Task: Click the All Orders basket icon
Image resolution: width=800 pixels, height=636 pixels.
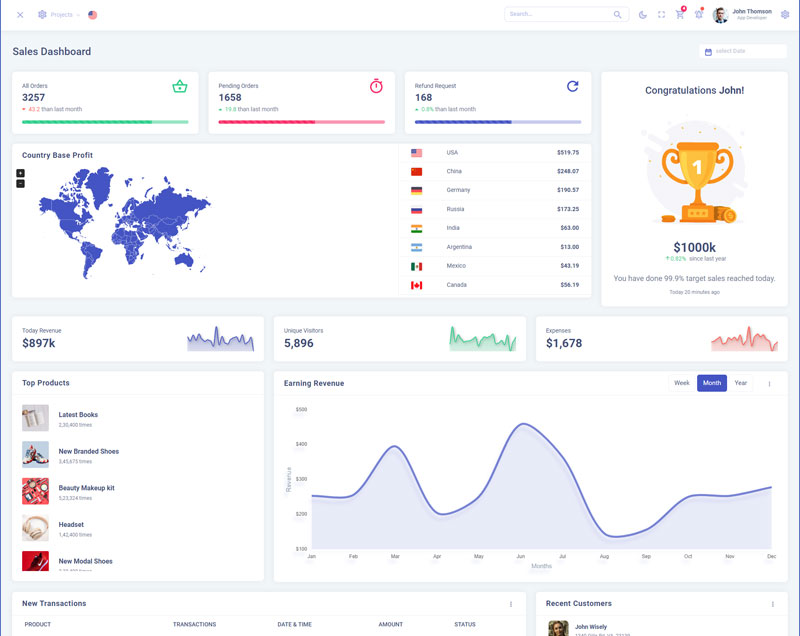Action: [180, 87]
